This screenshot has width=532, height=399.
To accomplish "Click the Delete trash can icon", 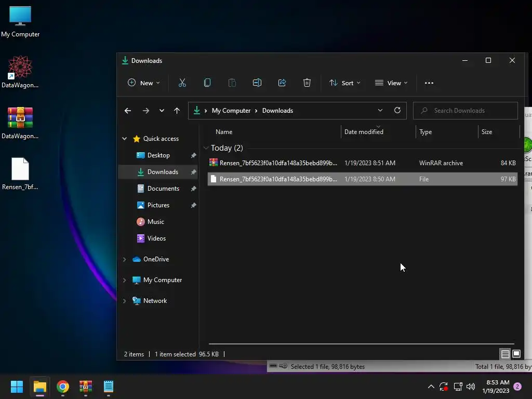I will click(307, 83).
